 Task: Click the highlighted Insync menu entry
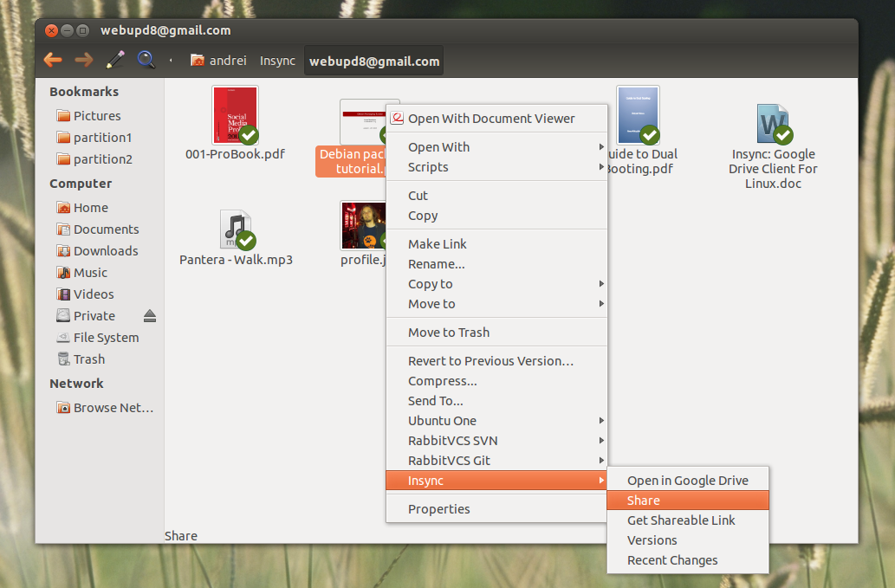pos(496,481)
